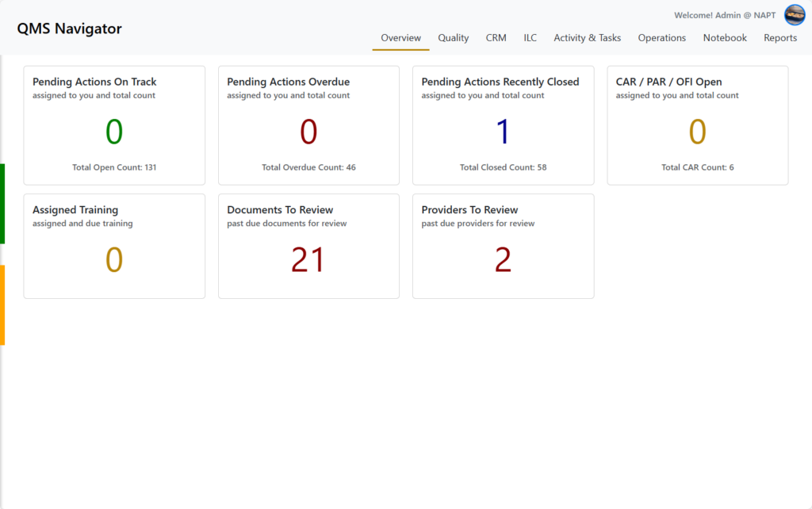
Task: Navigate to the Reports menu
Action: pos(780,38)
